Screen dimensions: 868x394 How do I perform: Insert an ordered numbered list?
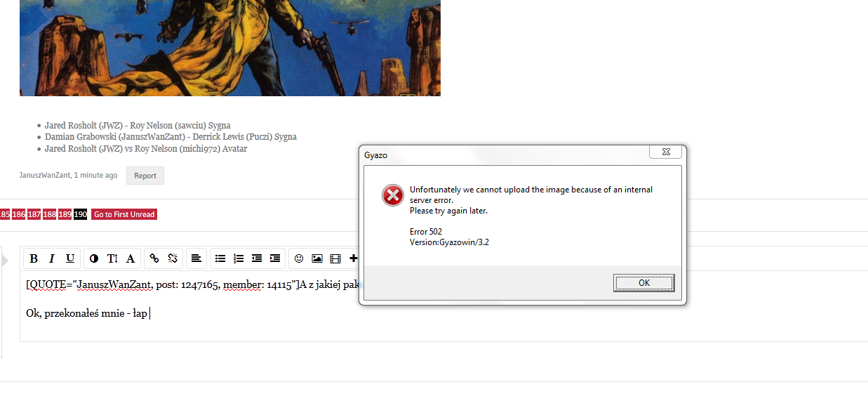pos(239,258)
